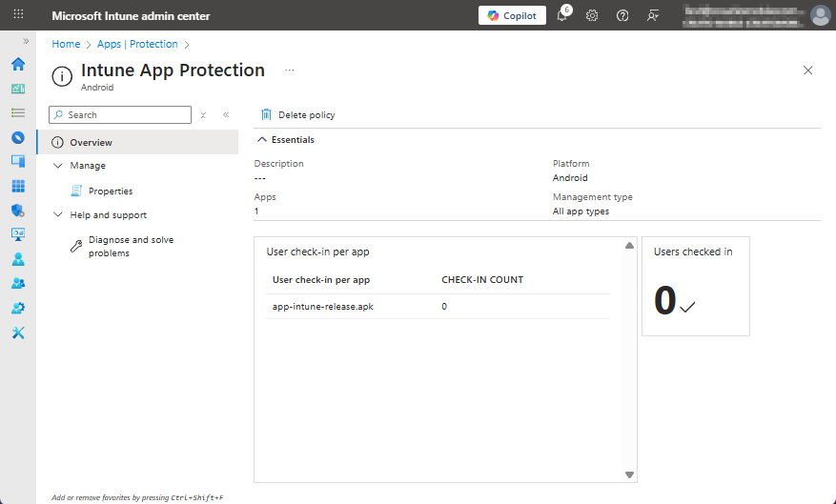
Task: Collapse the Essentials section
Action: coord(263,140)
